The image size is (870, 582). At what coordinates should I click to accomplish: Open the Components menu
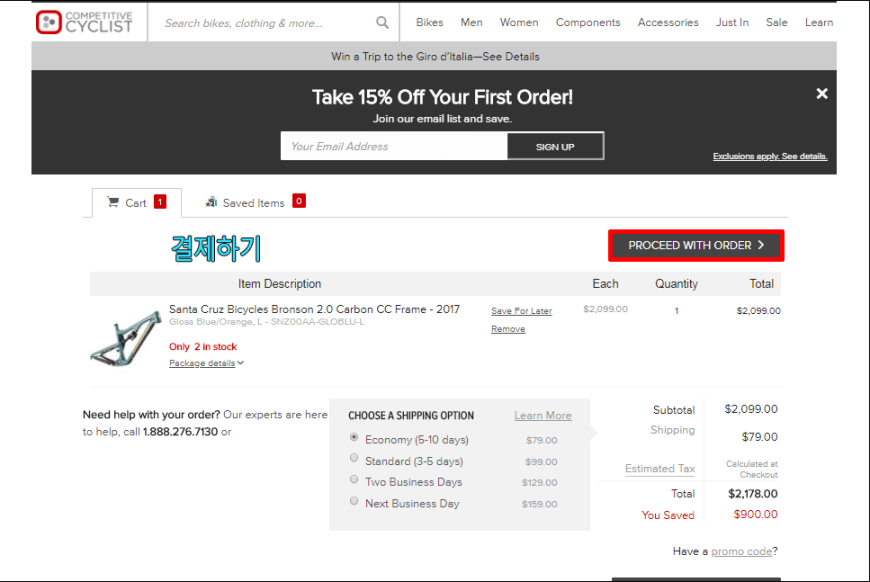(x=588, y=23)
